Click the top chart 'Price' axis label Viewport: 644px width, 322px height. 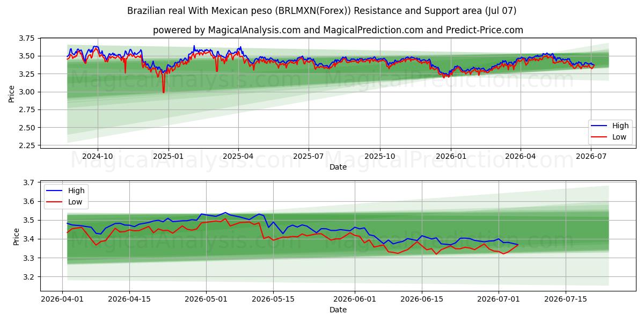[x=12, y=93]
